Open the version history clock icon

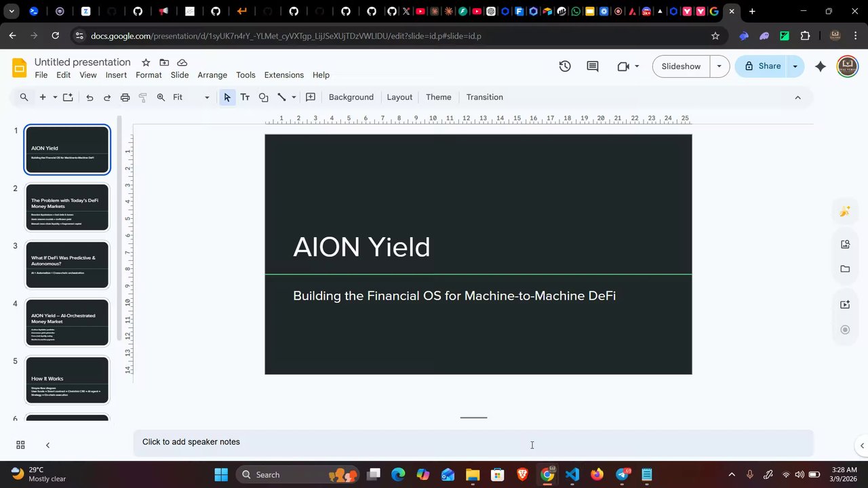coord(565,66)
